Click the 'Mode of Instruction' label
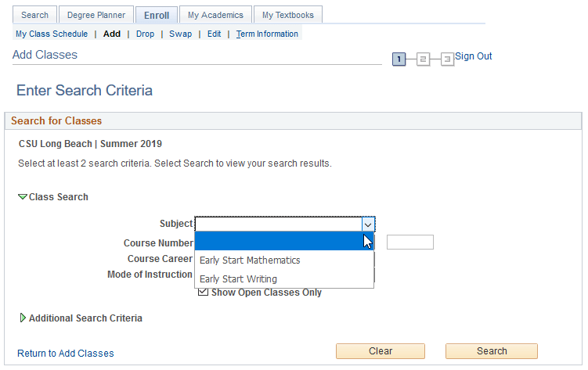Viewport: 588px width, 370px height. point(150,275)
